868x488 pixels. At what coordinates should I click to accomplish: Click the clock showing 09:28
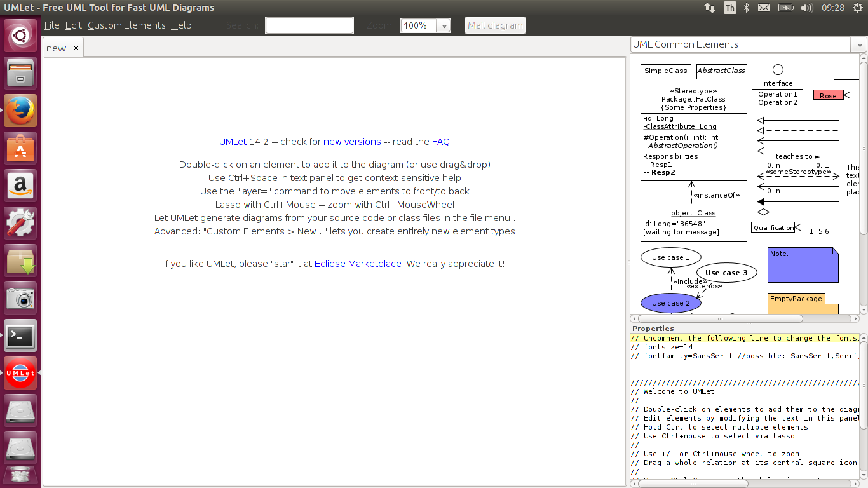833,8
